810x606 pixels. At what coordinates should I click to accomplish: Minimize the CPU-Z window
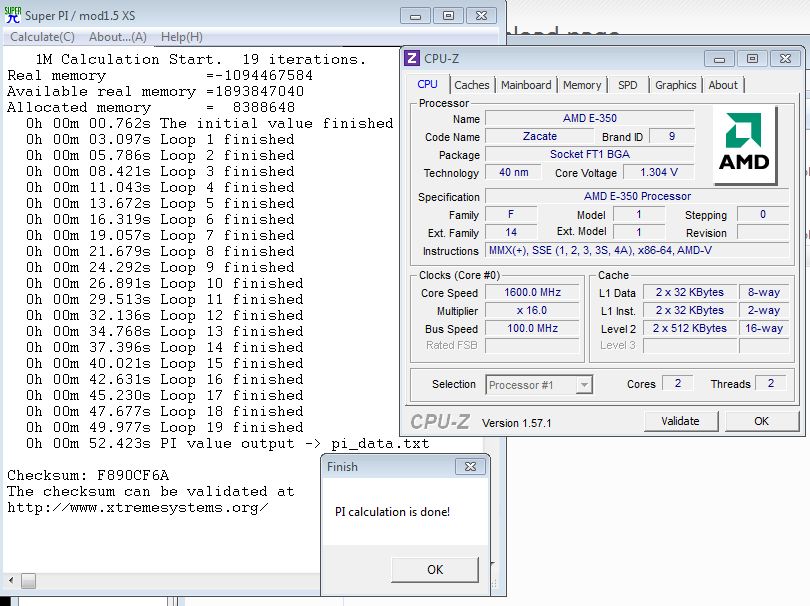719,59
